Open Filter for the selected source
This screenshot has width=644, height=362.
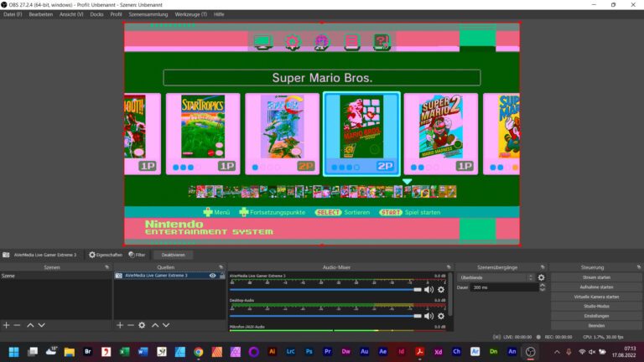coord(137,255)
